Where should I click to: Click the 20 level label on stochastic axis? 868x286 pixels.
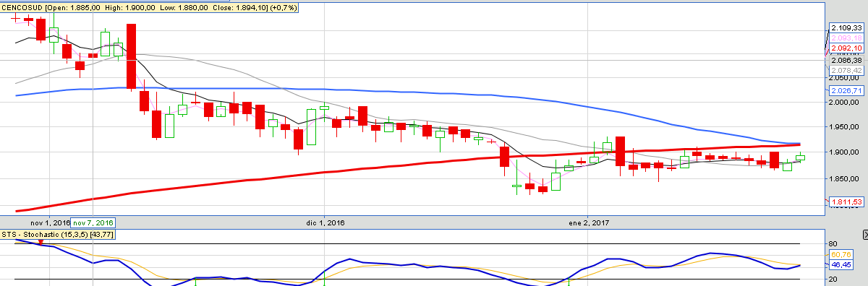(833, 279)
